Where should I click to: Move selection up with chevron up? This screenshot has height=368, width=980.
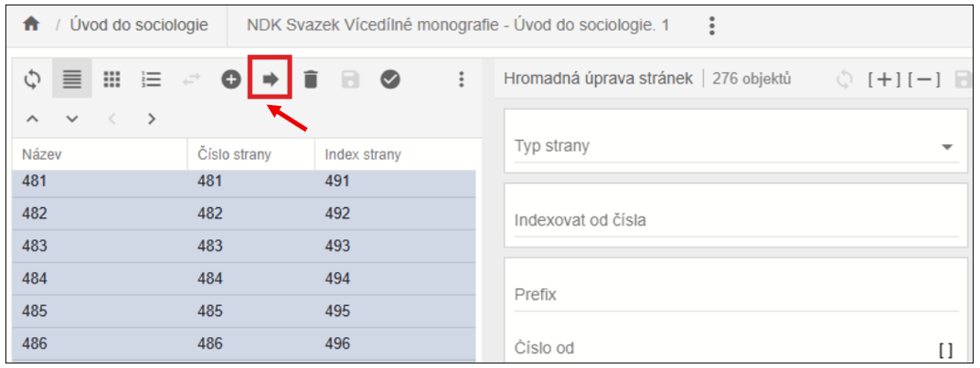[32, 118]
